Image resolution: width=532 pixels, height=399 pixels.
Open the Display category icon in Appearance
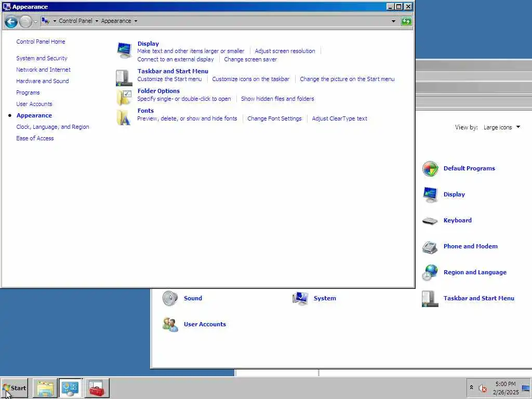[124, 50]
